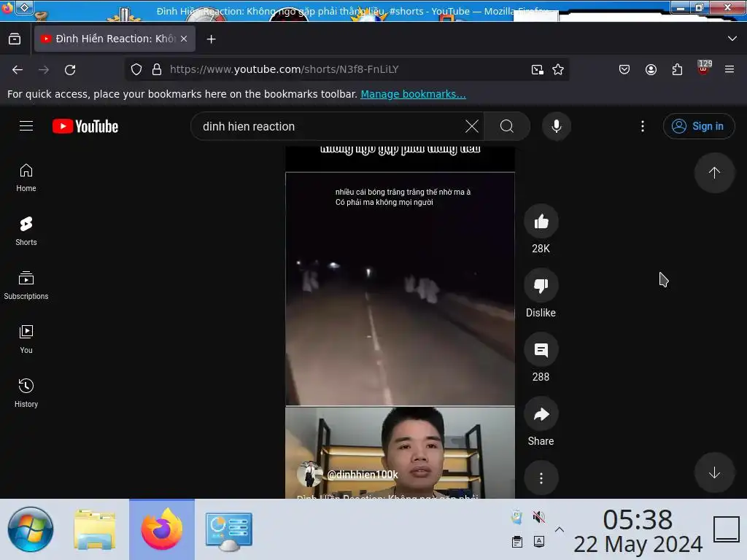Viewport: 747px width, 560px height.
Task: Save to Pocket icon
Action: pyautogui.click(x=624, y=69)
